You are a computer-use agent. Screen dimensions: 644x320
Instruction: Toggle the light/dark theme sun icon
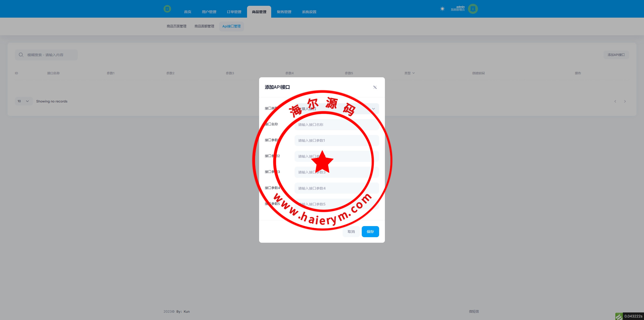coord(442,9)
